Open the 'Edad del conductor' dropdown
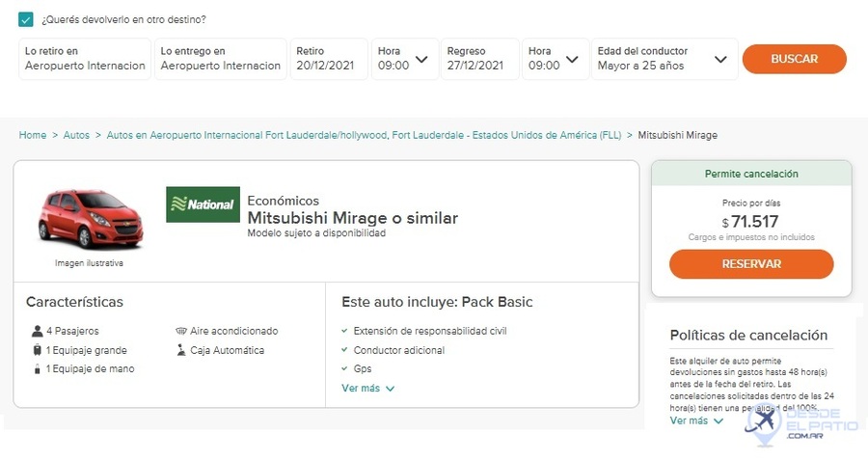868x460 pixels. pyautogui.click(x=665, y=59)
